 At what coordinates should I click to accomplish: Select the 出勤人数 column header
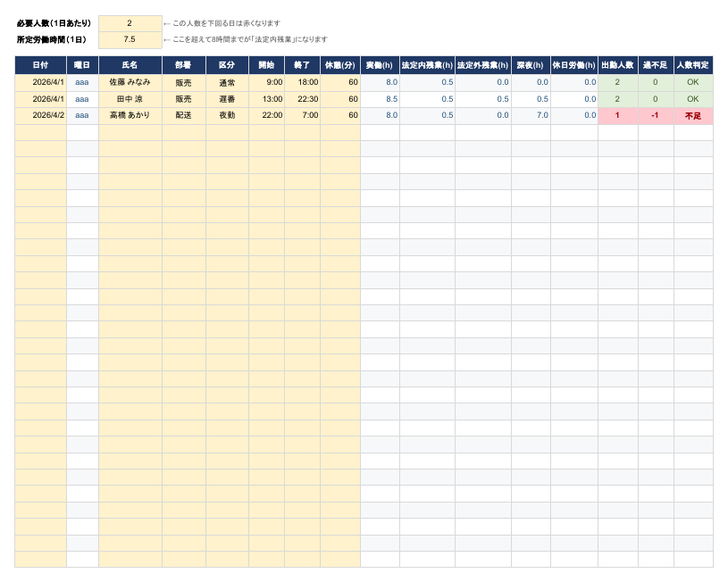(x=617, y=65)
